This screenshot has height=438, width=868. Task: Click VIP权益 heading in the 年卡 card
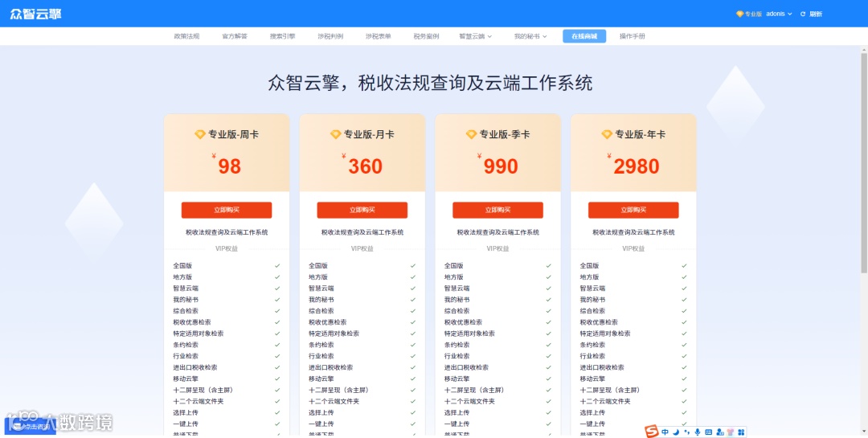[633, 248]
